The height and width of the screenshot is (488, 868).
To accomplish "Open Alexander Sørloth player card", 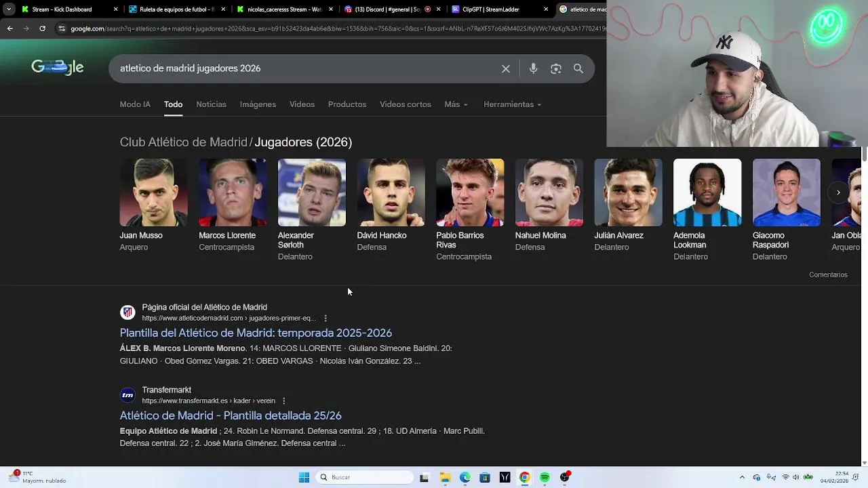I will click(x=312, y=210).
